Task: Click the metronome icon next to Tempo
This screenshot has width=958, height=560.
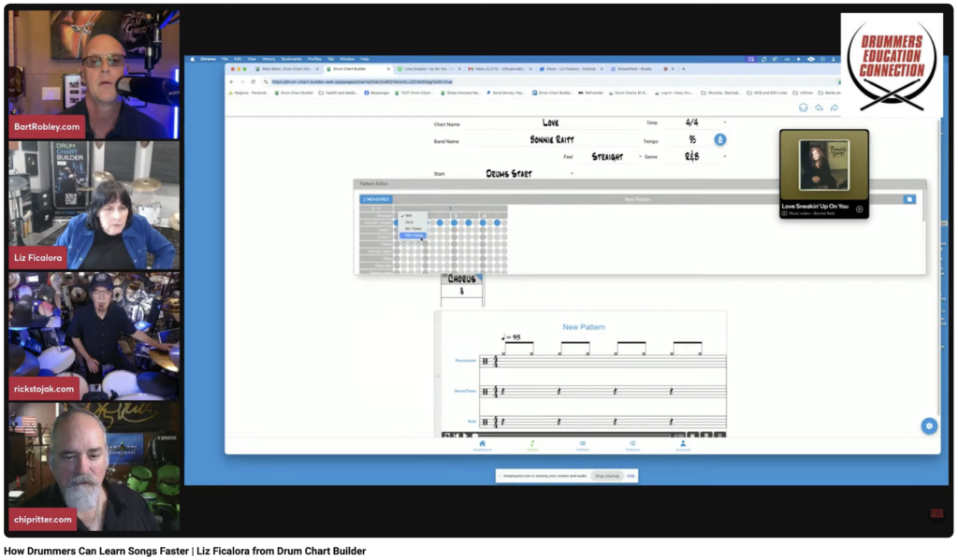Action: 719,140
